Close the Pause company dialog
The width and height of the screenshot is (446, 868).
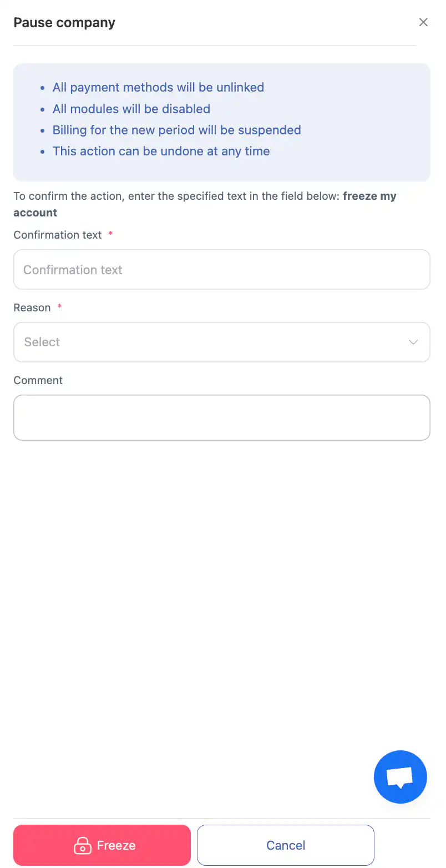click(423, 22)
